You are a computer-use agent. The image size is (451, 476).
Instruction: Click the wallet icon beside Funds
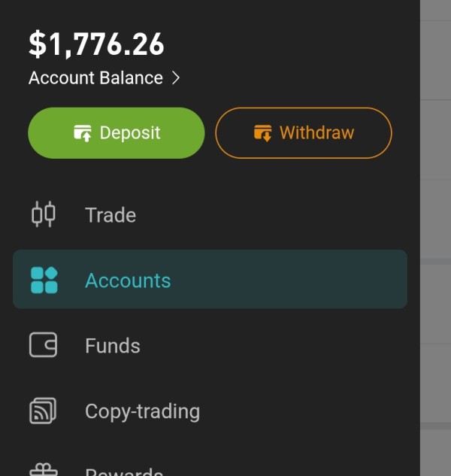tap(43, 345)
